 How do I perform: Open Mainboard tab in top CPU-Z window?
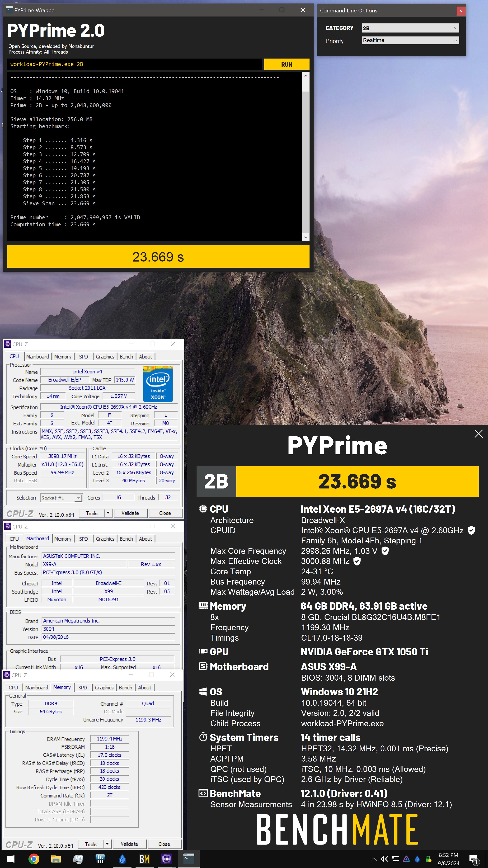(37, 356)
